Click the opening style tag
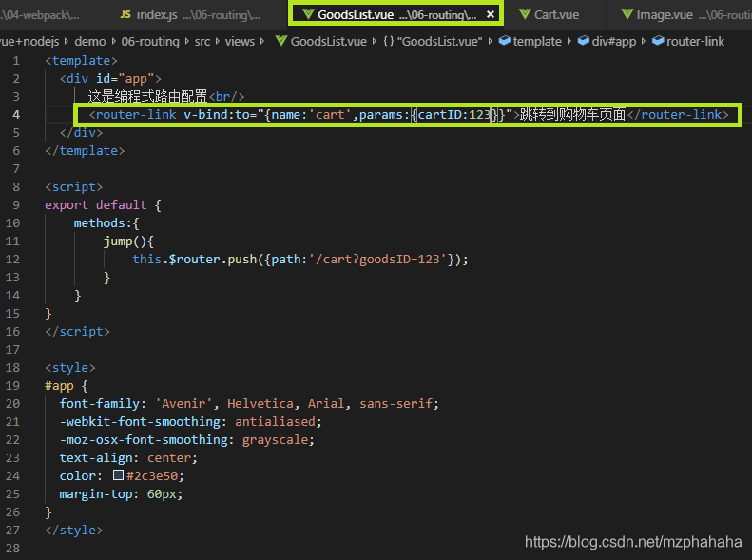752x560 pixels. pos(70,368)
